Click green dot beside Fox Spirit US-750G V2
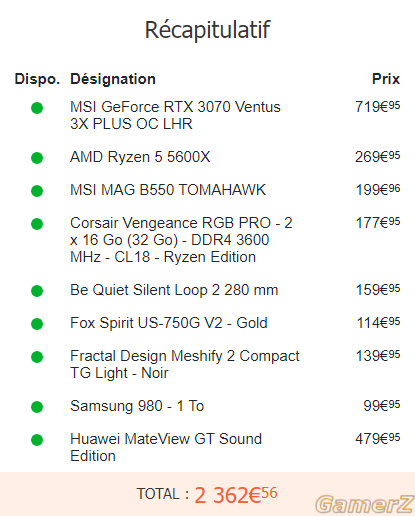415x516 pixels. click(37, 324)
